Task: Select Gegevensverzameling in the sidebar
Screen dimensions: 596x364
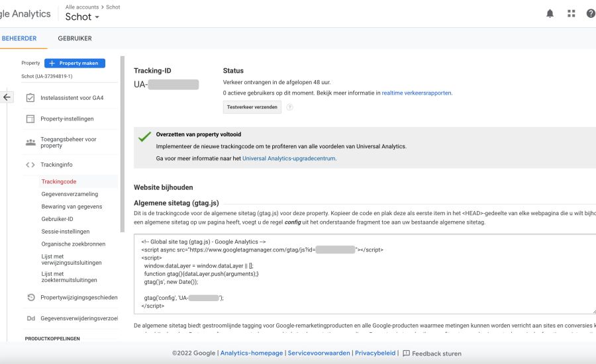Action: (x=70, y=195)
